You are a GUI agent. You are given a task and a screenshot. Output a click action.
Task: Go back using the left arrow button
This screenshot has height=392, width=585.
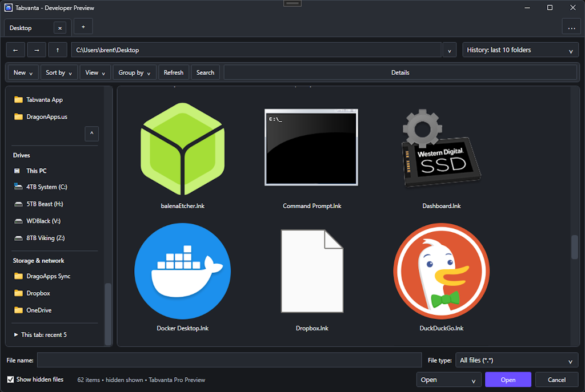pos(15,50)
